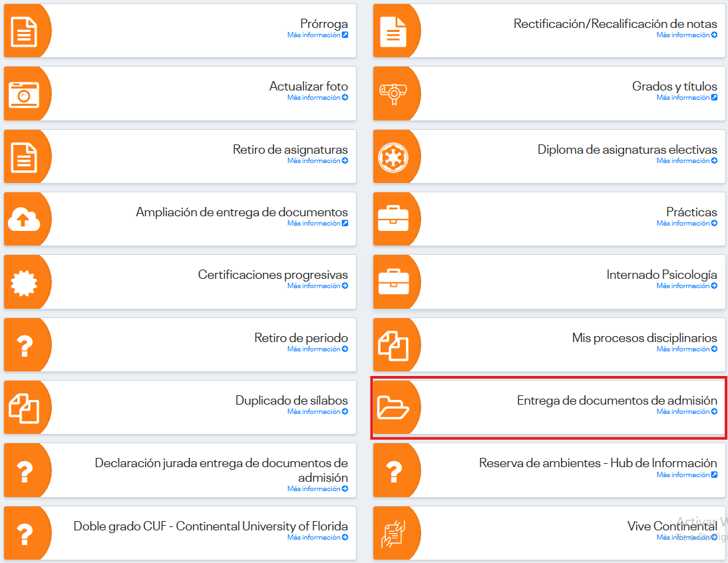Click Más información under Mis procesos disciplinarios
The height and width of the screenshot is (563, 728).
pyautogui.click(x=686, y=349)
